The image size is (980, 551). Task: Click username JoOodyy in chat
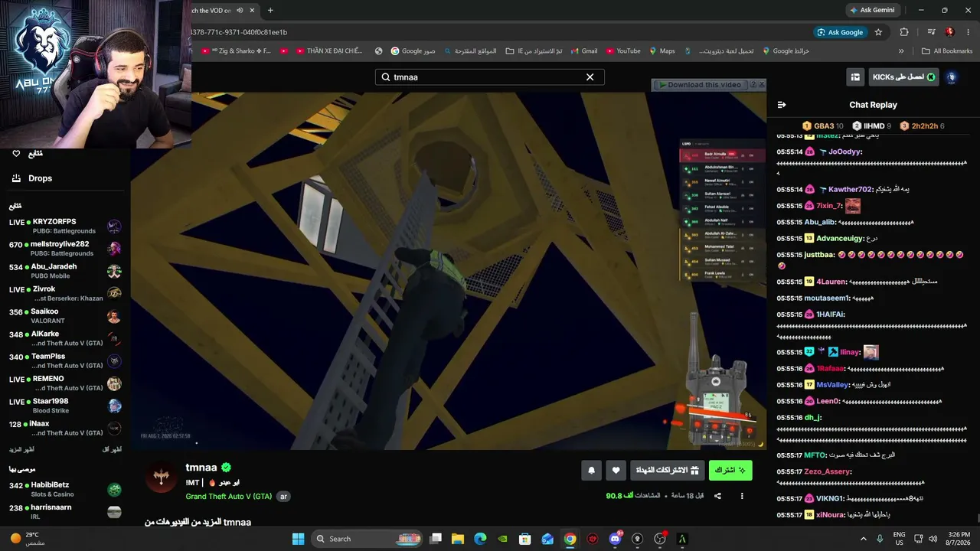[x=845, y=152]
